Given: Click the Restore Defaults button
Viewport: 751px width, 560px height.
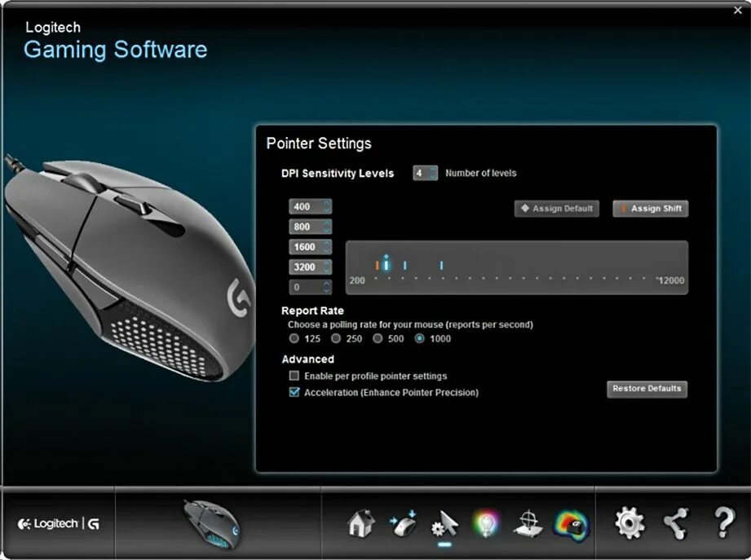Looking at the screenshot, I should coord(647,389).
